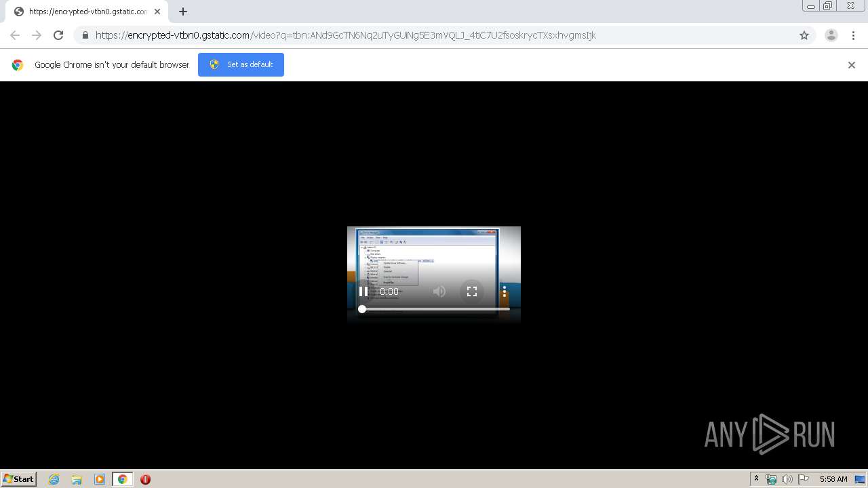868x488 pixels.
Task: Open Windows Explorer folder from taskbar
Action: tap(77, 479)
